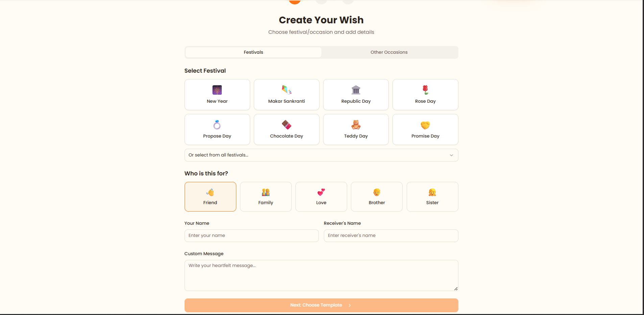Click the Next: Choose Template button
Image resolution: width=644 pixels, height=315 pixels.
tap(321, 305)
